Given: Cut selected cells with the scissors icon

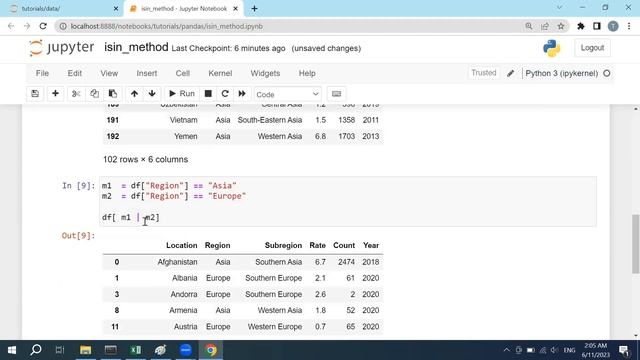Looking at the screenshot, I should (x=76, y=94).
